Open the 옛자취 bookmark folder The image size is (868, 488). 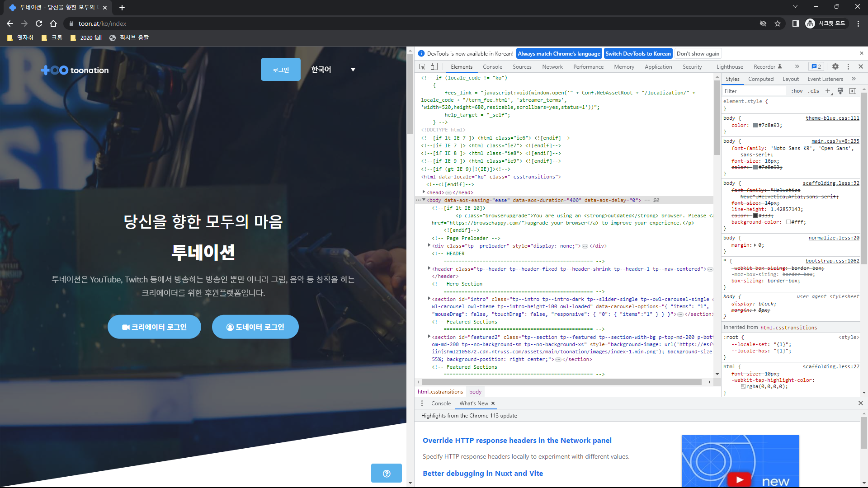coord(21,38)
